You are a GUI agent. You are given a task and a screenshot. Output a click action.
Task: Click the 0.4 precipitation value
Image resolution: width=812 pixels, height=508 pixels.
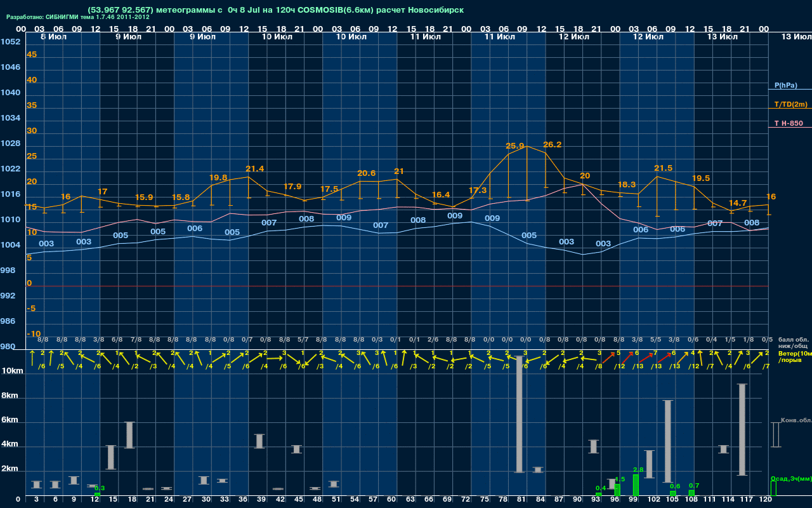(x=601, y=488)
